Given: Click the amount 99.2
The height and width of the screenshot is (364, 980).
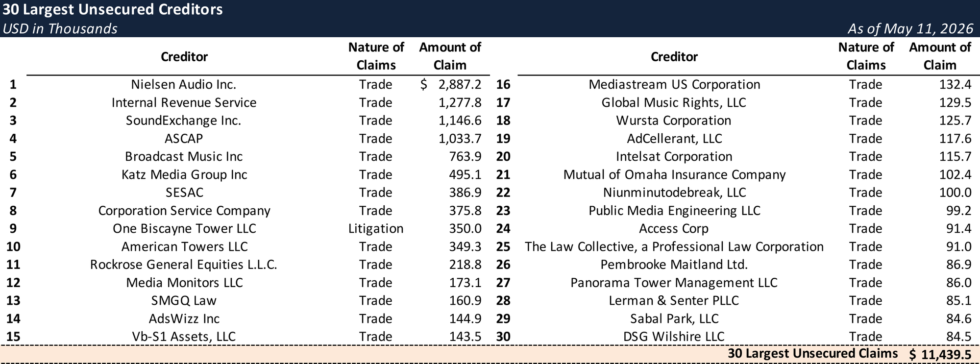Looking at the screenshot, I should point(959,211).
